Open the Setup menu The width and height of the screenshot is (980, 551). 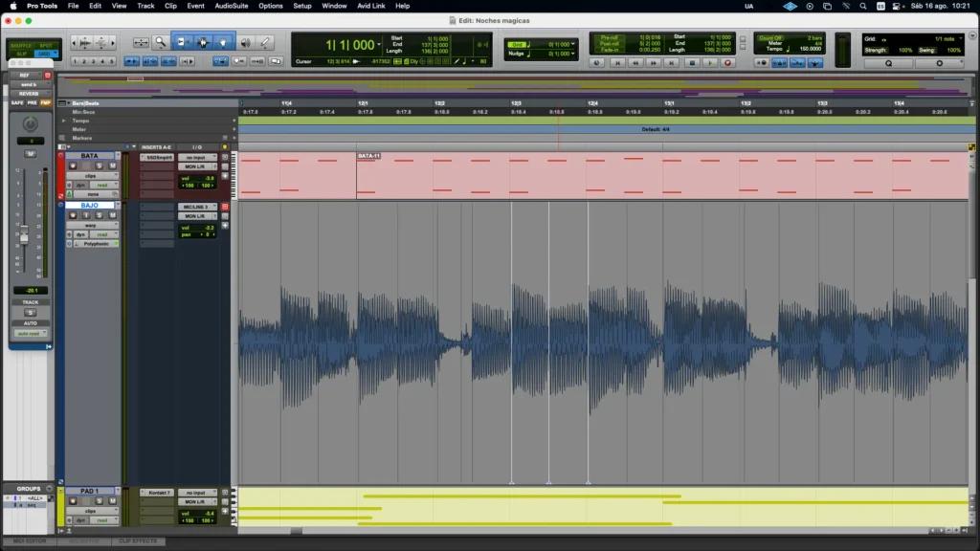coord(301,6)
